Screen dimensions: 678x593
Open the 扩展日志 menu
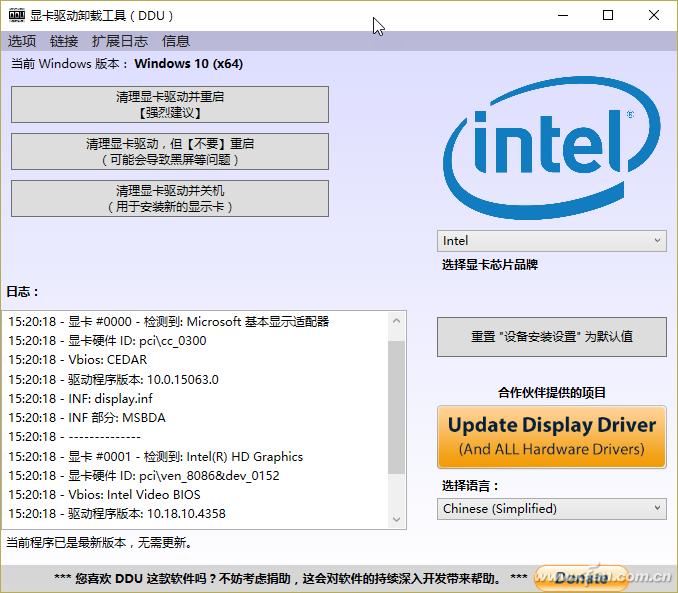tap(120, 41)
